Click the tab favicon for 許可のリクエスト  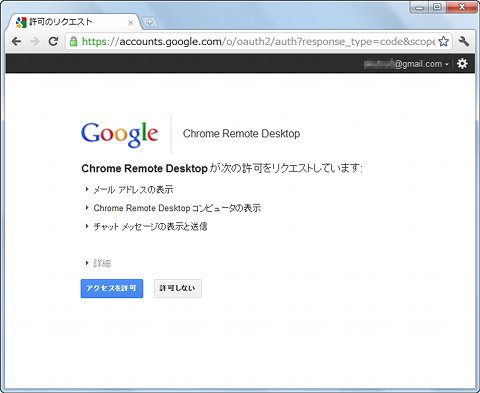pyautogui.click(x=21, y=22)
